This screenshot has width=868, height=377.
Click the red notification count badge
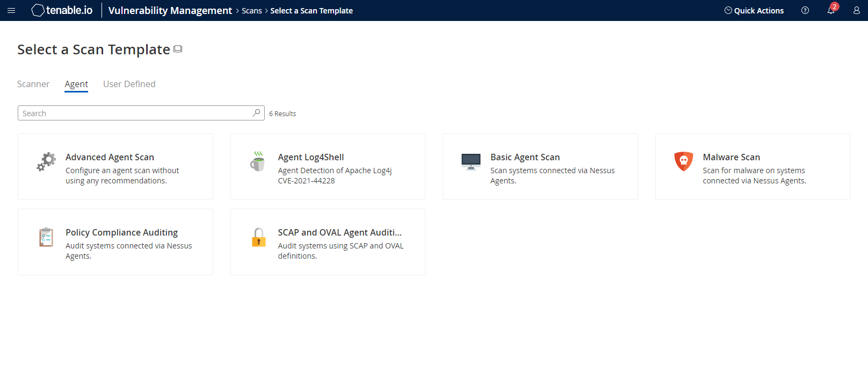coord(834,6)
